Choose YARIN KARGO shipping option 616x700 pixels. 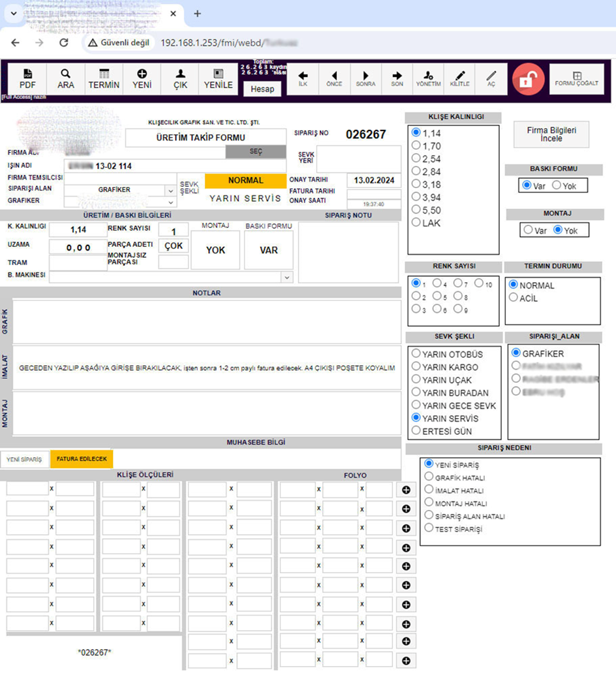click(x=416, y=367)
